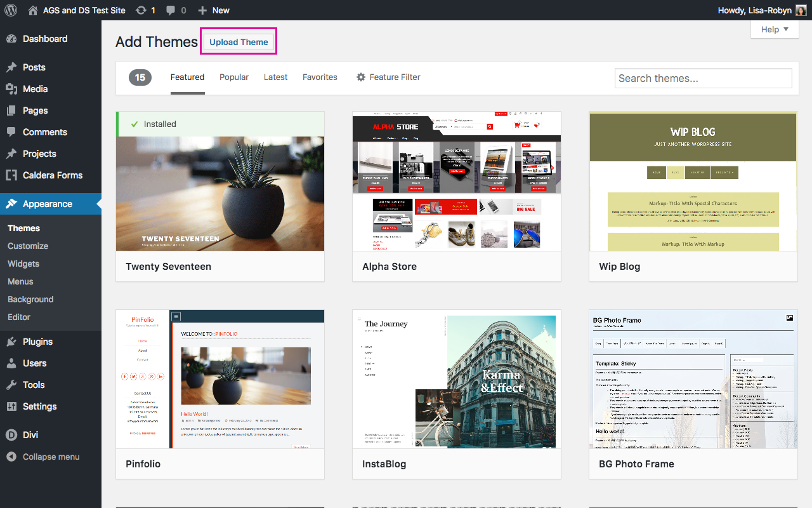Click the Tools wrench icon
The height and width of the screenshot is (508, 812).
coord(11,385)
